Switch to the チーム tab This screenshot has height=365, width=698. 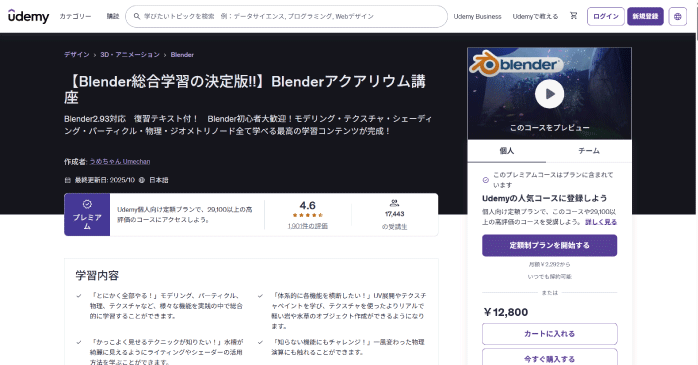tap(588, 151)
